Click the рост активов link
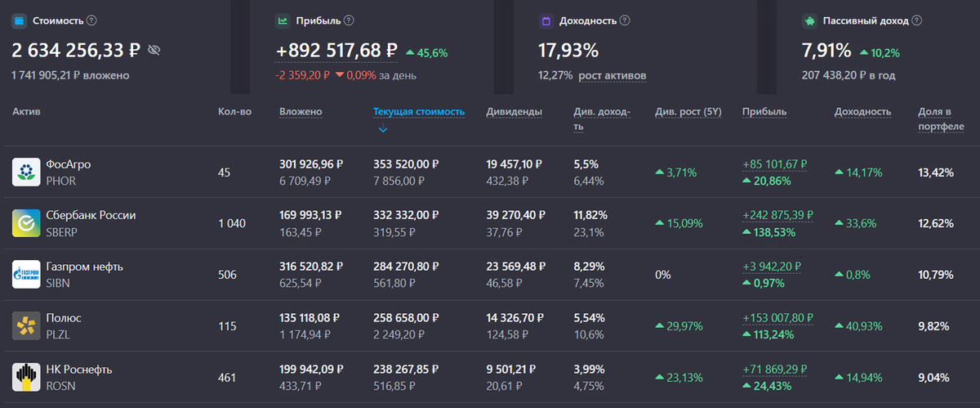Viewport: 980px width, 408px height. [612, 75]
